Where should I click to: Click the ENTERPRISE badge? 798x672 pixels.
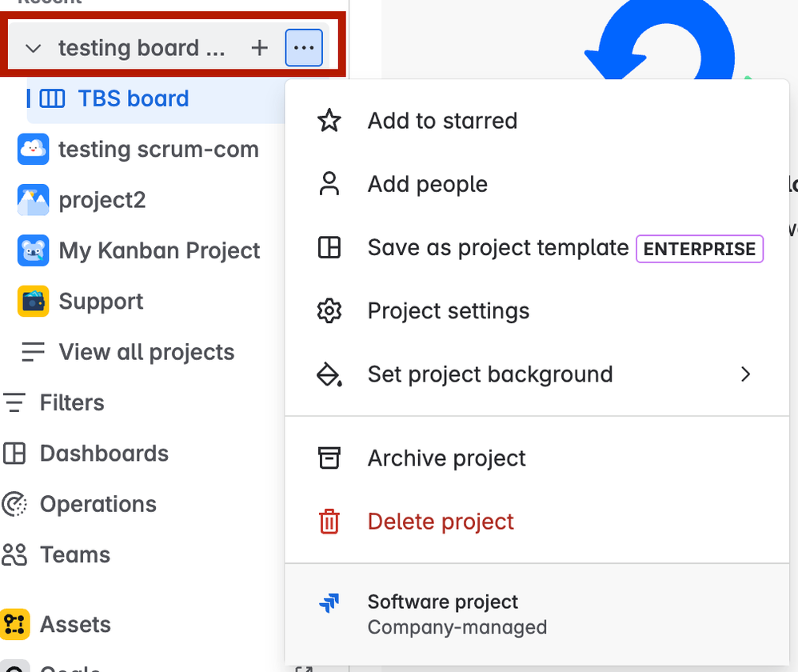(700, 249)
